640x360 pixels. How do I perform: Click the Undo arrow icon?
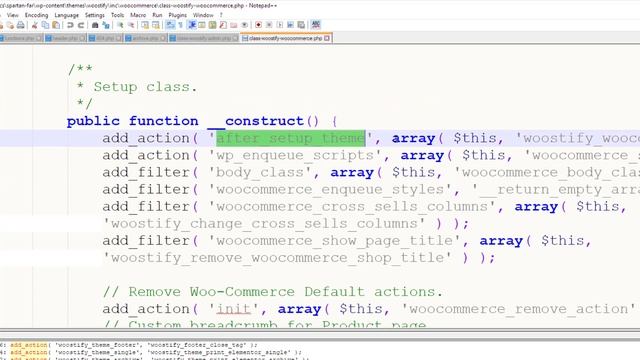click(x=70, y=25)
